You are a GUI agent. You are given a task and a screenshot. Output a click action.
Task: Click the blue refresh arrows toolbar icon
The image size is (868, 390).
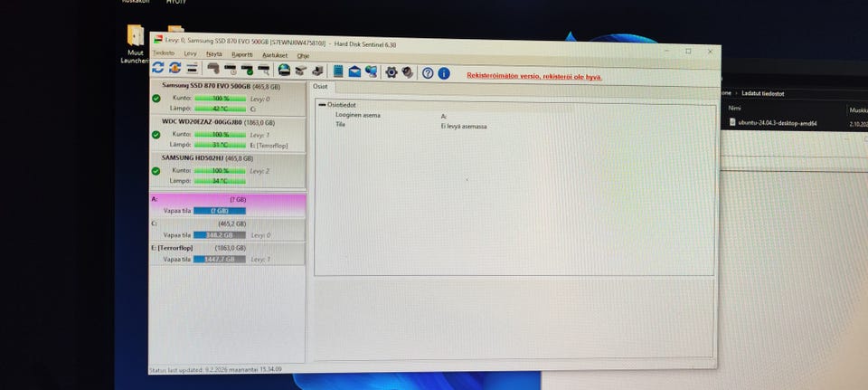[157, 68]
